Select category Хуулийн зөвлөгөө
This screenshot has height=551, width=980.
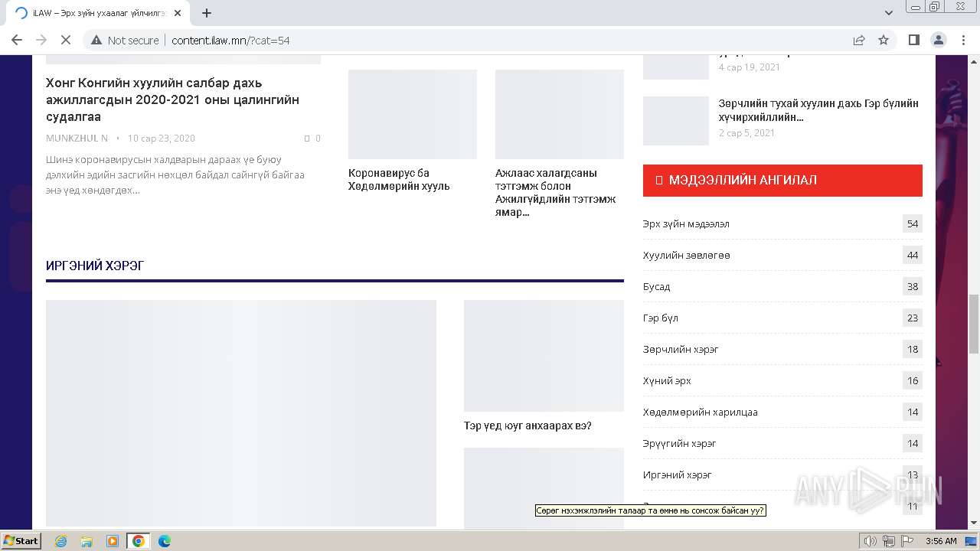(687, 256)
